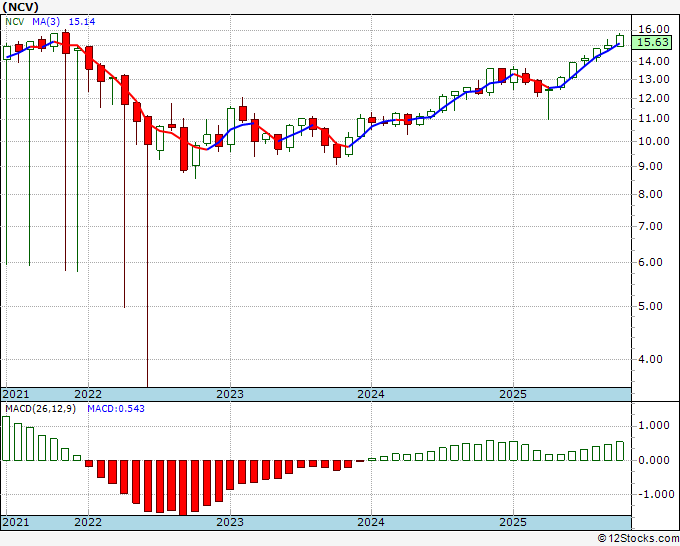Click 2024 on the MACD timeline
Screen dimensions: 680x546
pos(371,522)
